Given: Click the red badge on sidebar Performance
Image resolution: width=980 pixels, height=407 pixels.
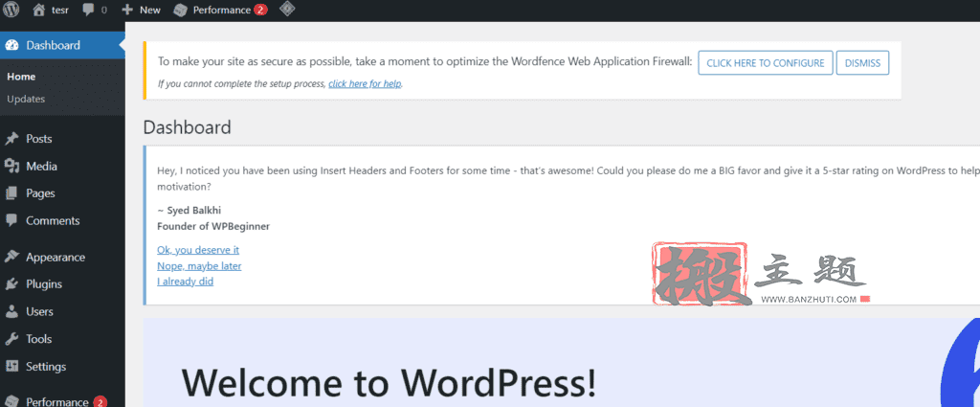Looking at the screenshot, I should tap(100, 401).
